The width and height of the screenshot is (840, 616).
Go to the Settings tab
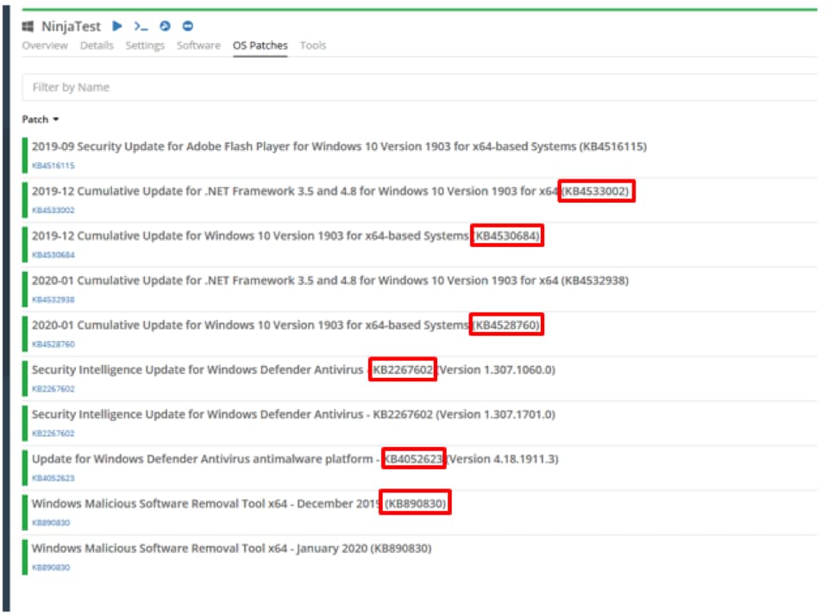[145, 46]
